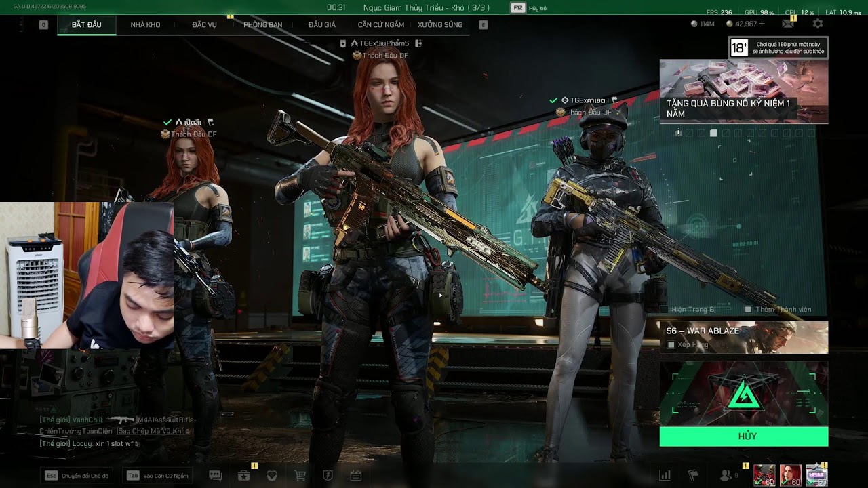Click the 18+ age rating badge
The width and height of the screenshot is (868, 488).
coord(738,47)
